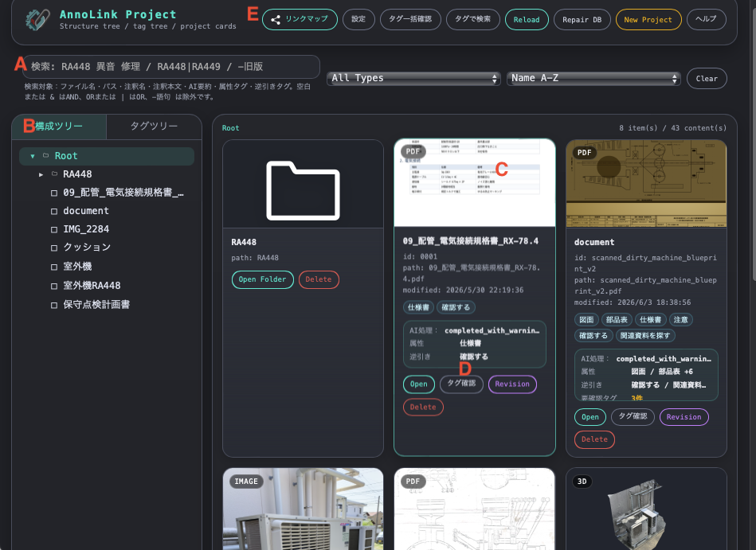
Task: Create a New Project
Action: click(x=648, y=20)
